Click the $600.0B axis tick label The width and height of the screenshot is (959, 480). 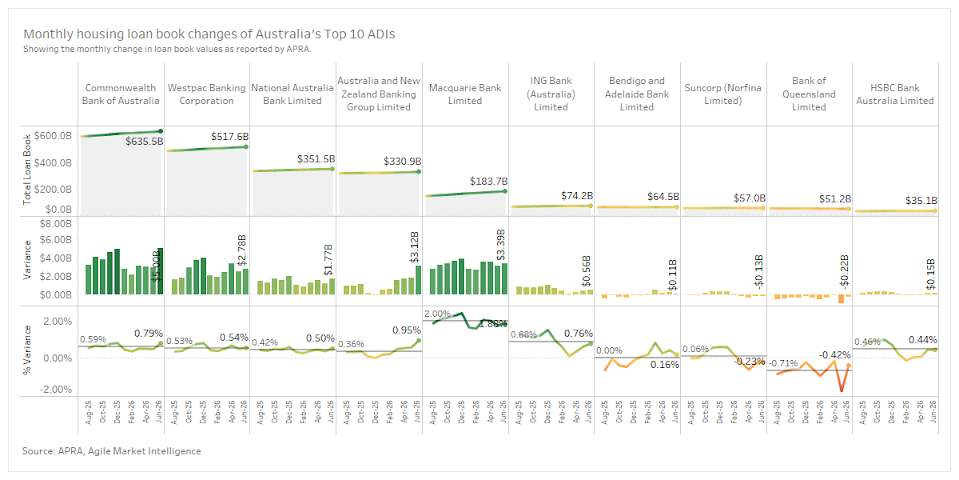[x=55, y=136]
